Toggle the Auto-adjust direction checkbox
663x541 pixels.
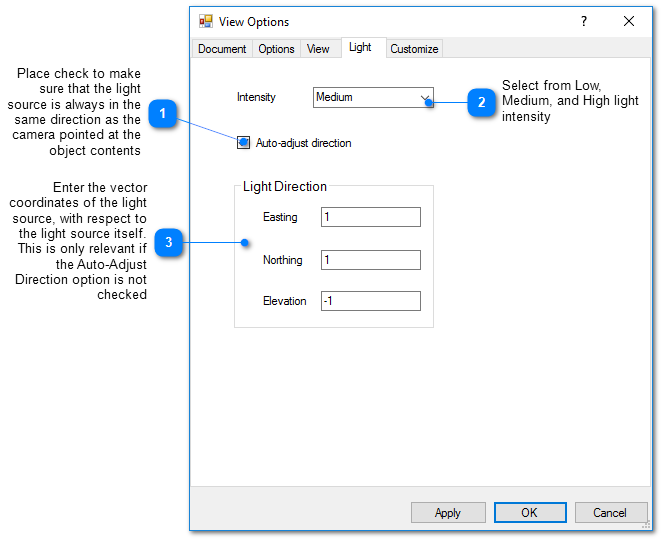244,143
